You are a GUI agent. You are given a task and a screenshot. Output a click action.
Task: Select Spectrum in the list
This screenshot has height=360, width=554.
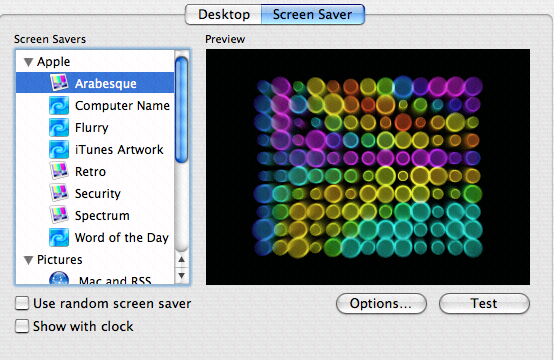102,216
